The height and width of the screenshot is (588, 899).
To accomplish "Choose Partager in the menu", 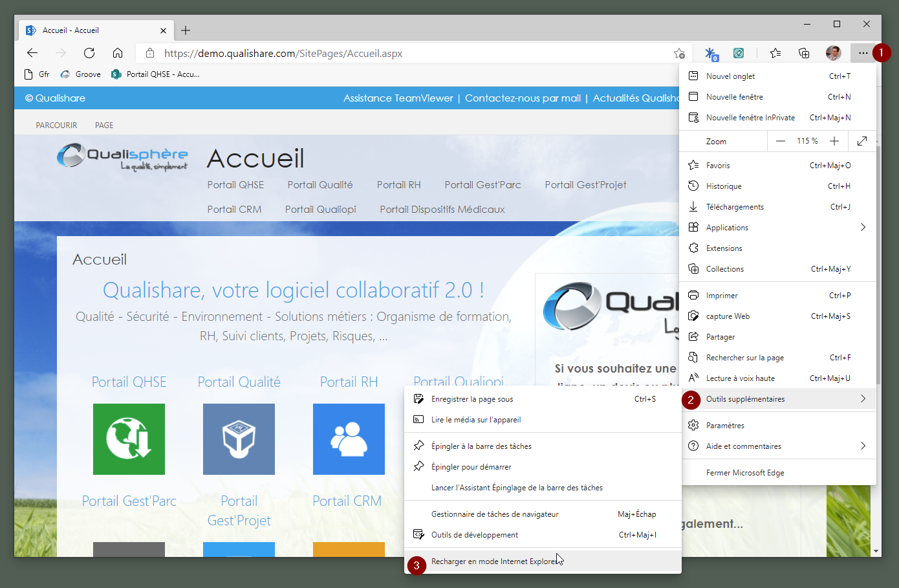I will 777,337.
